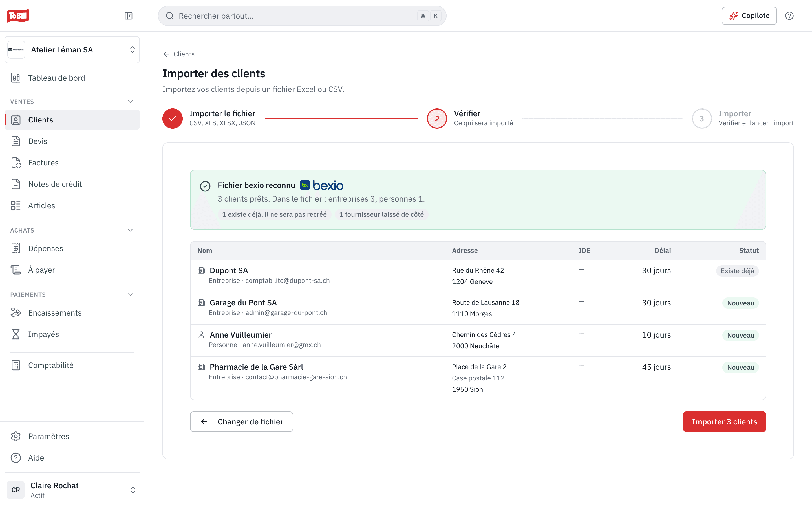The height and width of the screenshot is (508, 812).
Task: Click the Statut column header
Action: [x=749, y=250]
